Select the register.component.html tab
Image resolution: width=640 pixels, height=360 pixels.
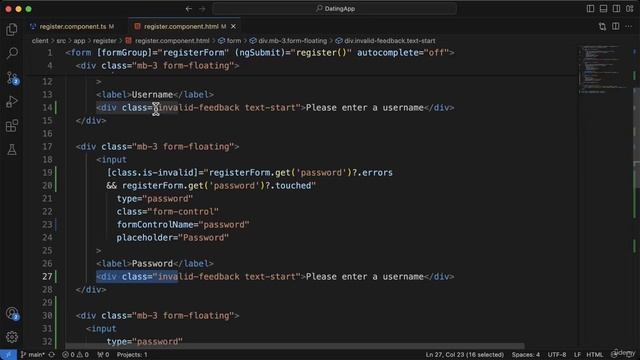point(181,27)
